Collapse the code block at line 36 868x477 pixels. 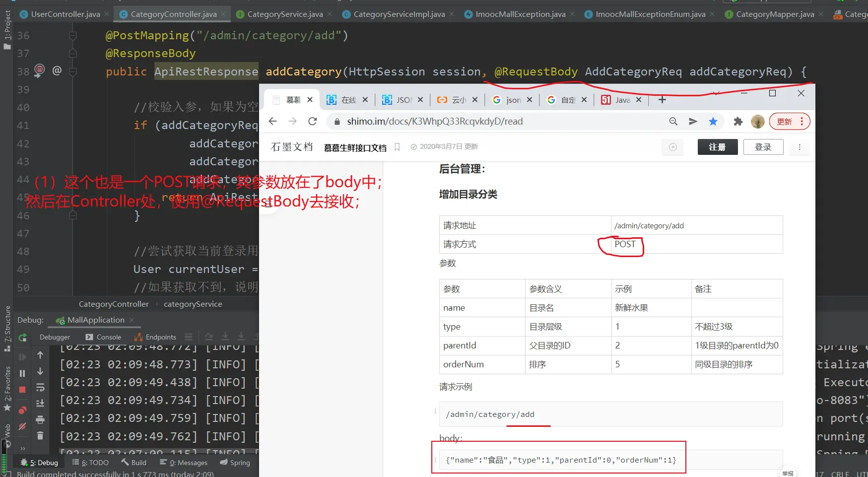(73, 36)
